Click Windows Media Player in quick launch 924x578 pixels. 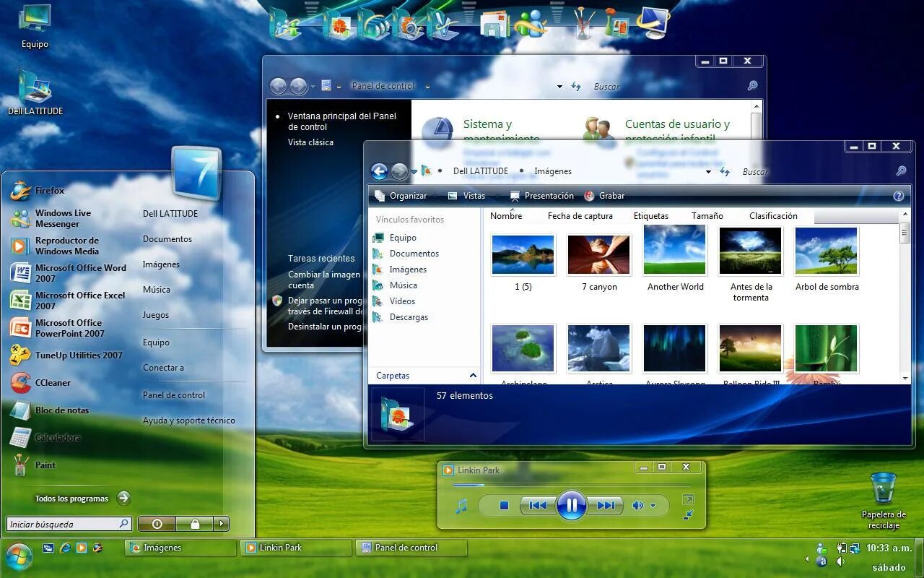[82, 548]
